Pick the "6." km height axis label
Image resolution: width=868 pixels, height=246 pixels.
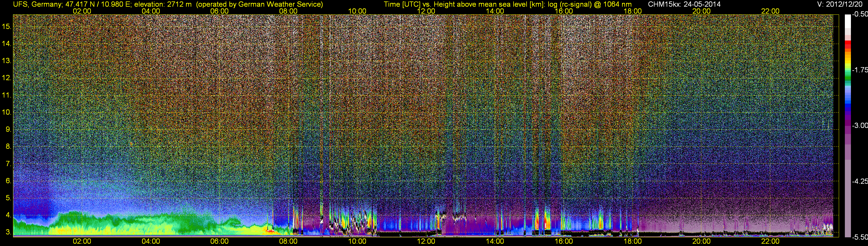8,181
